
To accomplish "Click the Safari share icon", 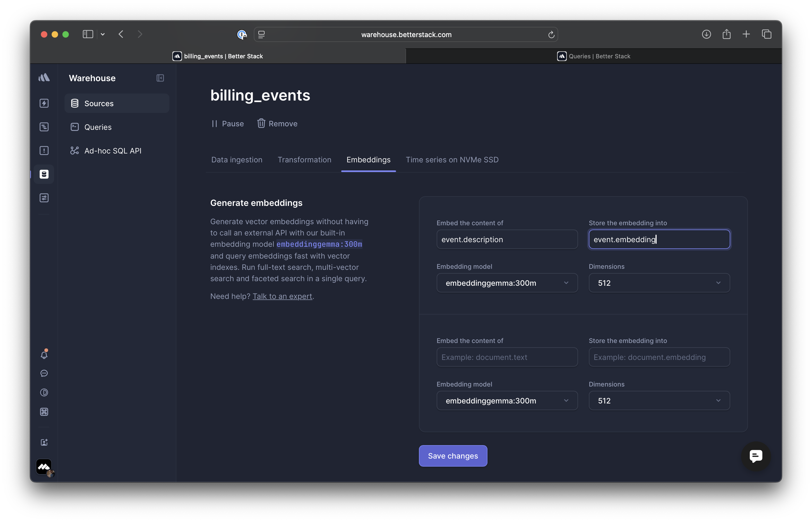I will [726, 34].
